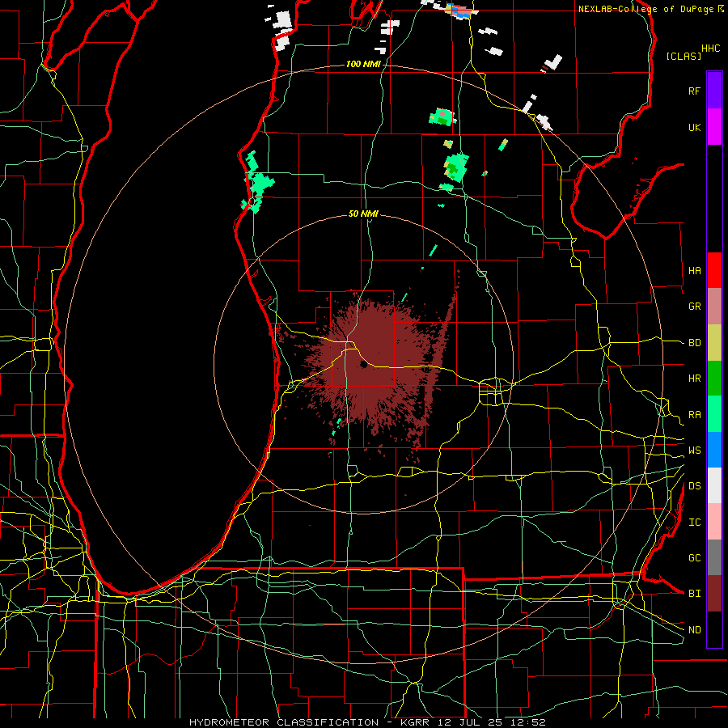Pick the RA light-green legend swatch

coord(714,414)
